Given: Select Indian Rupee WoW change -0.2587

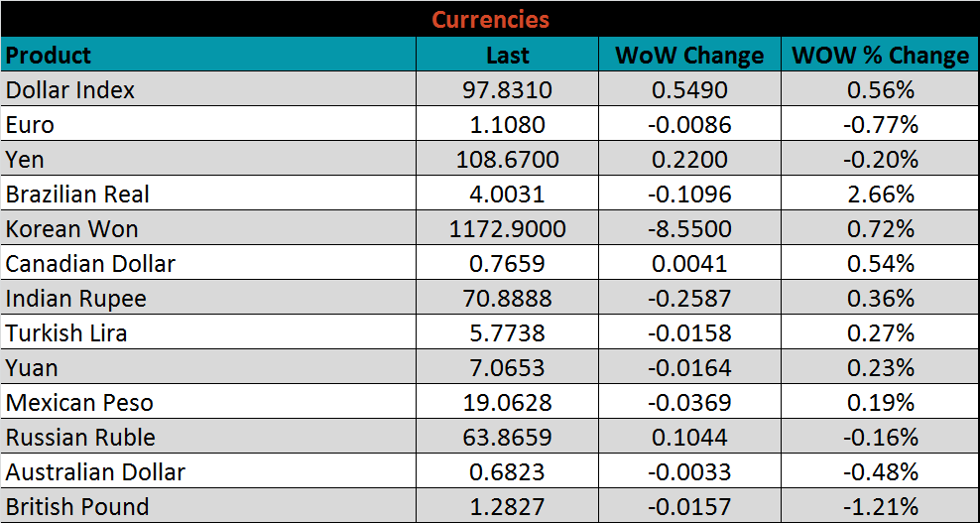Looking at the screenshot, I should [689, 299].
